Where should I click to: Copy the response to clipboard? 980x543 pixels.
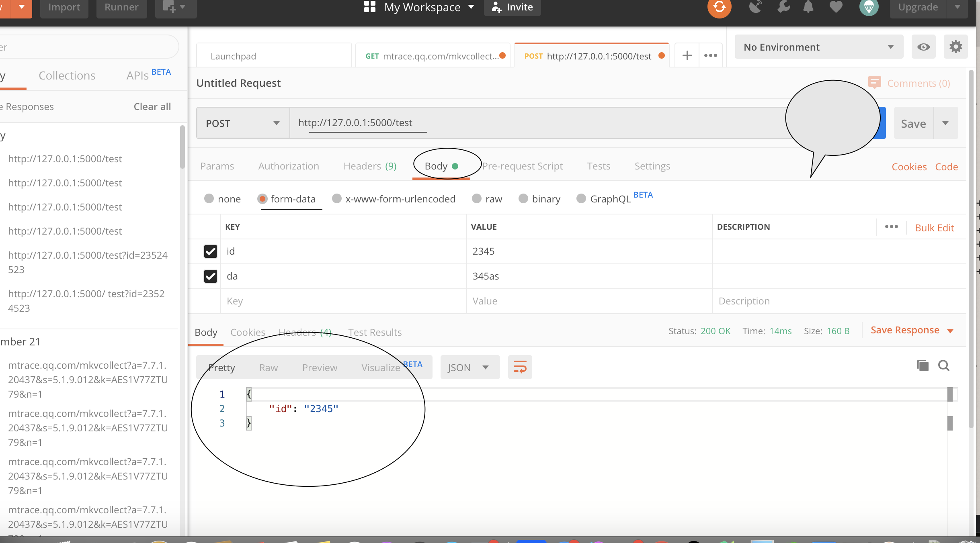[x=923, y=365]
